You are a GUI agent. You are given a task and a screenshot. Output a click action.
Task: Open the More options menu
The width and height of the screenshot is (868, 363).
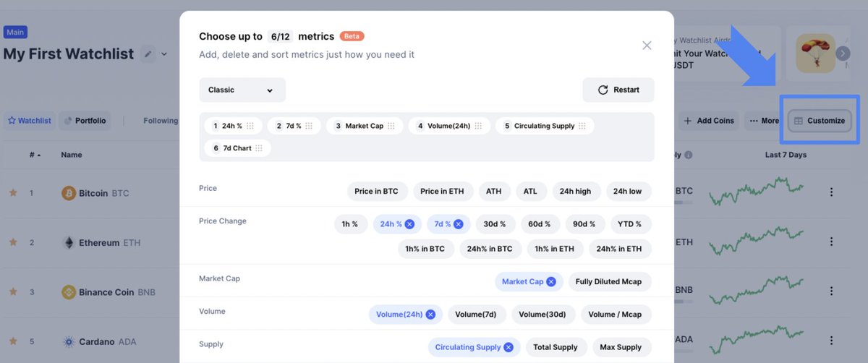tap(764, 121)
